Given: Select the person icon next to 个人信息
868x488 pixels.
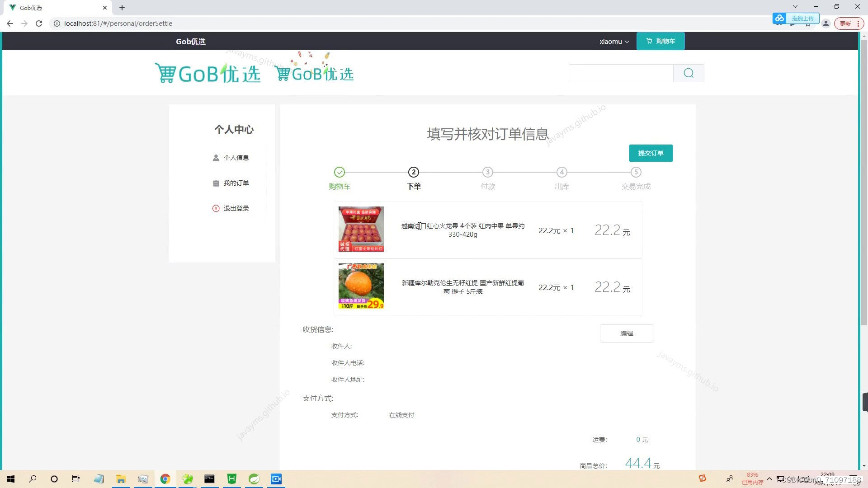Looking at the screenshot, I should [x=216, y=157].
